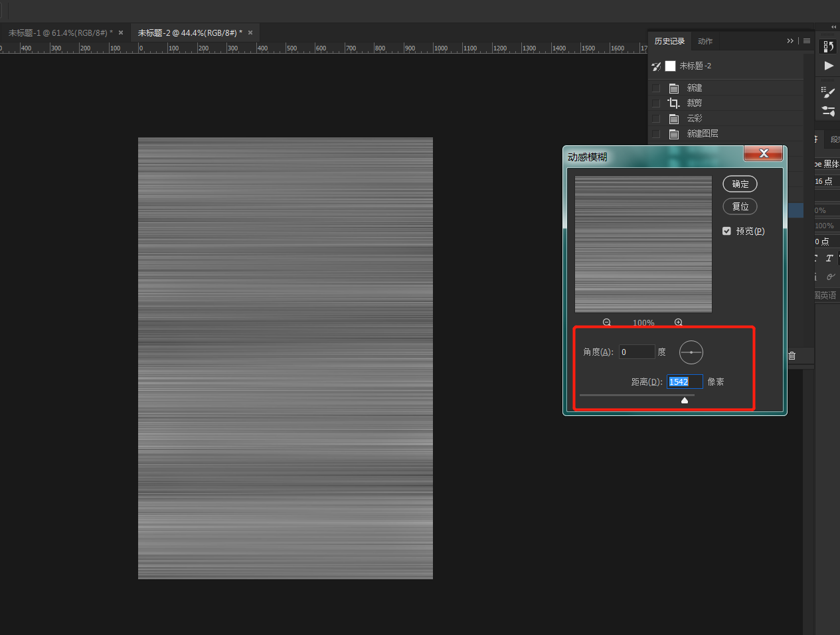The height and width of the screenshot is (635, 840).
Task: Click the 16 点 font size field
Action: click(x=827, y=181)
